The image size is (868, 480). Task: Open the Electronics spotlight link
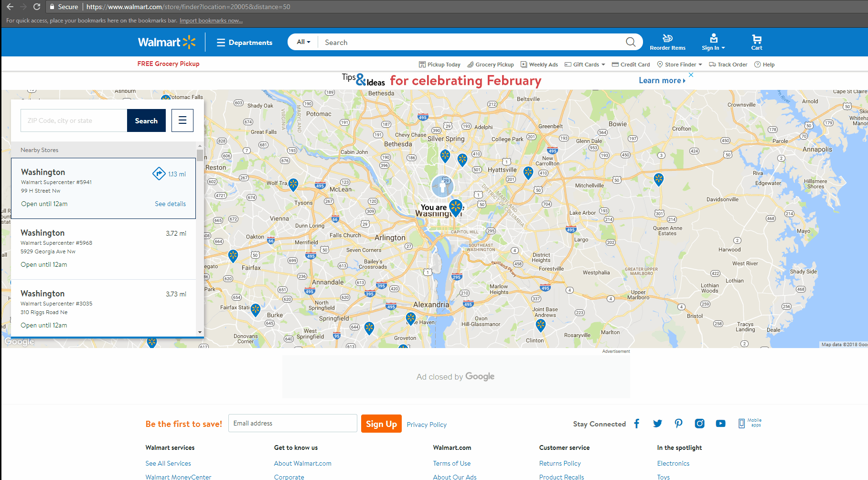coord(673,463)
